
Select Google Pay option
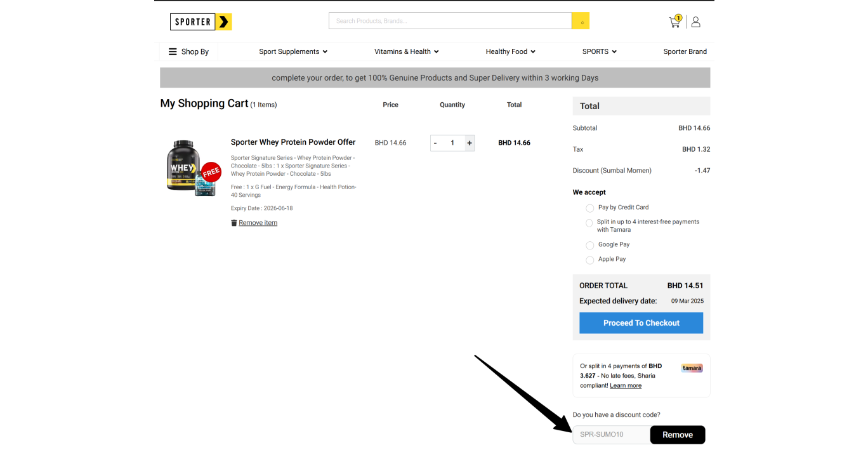(x=590, y=245)
